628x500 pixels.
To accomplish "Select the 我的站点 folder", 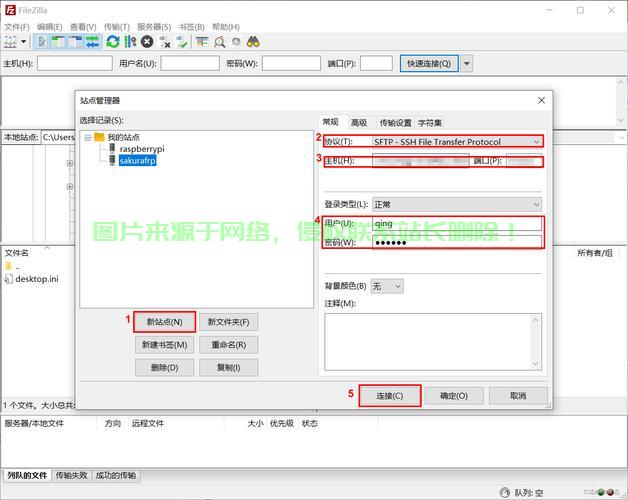I will coord(123,137).
